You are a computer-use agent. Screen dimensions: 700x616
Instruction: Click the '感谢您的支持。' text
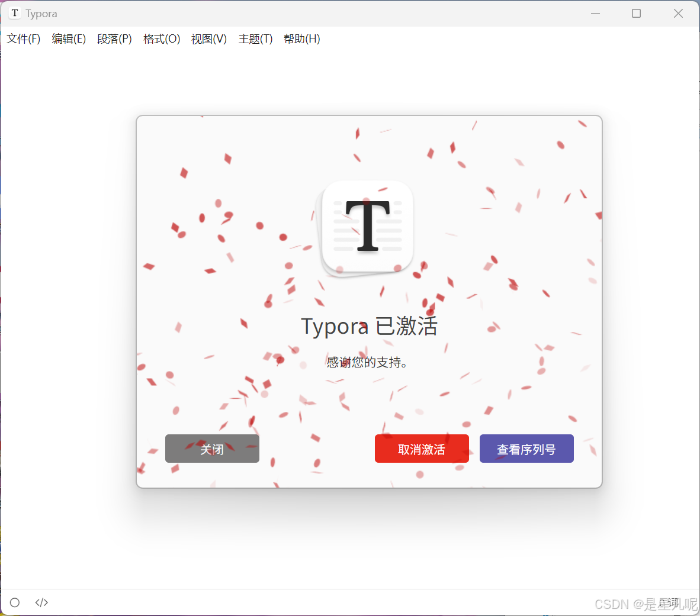pos(367,362)
